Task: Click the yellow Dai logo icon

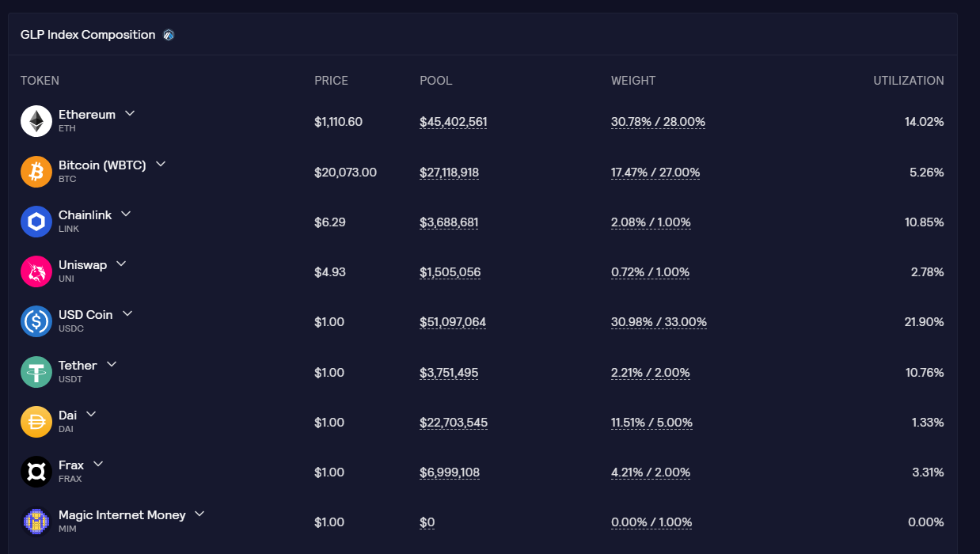Action: (x=36, y=422)
